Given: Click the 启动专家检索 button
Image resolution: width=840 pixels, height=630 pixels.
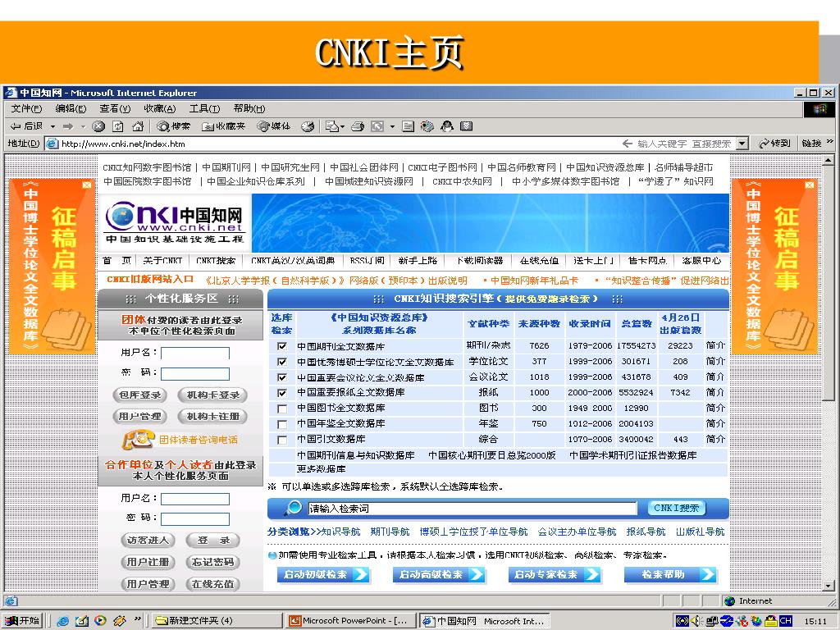Looking at the screenshot, I should (554, 574).
